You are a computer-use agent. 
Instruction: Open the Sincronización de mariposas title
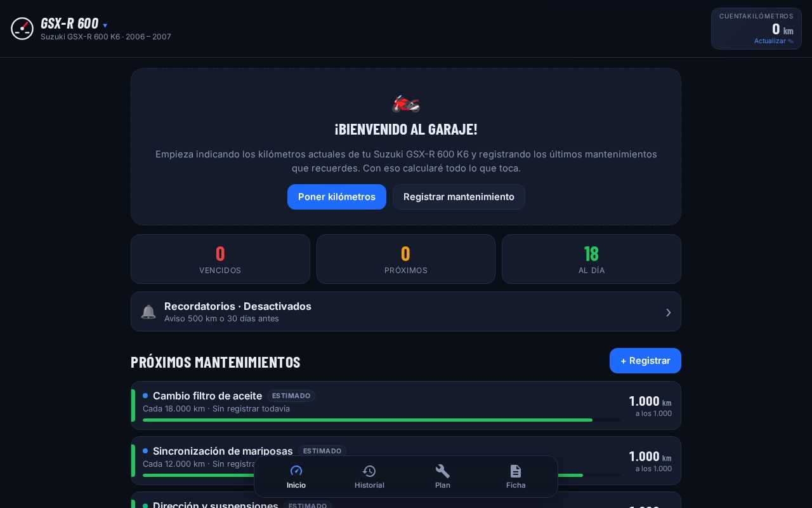tap(223, 451)
